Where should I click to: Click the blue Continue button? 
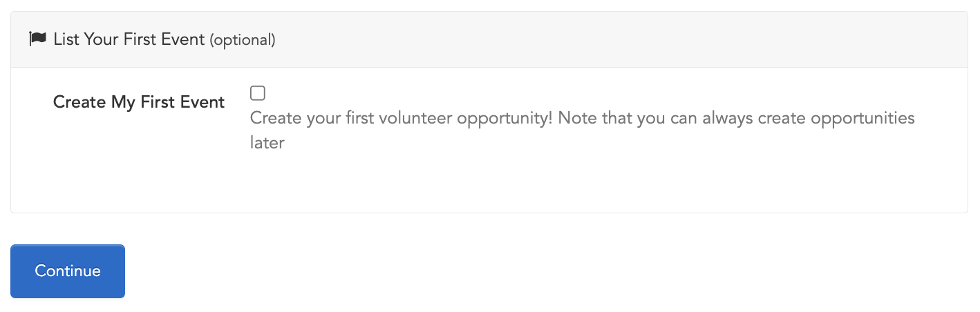point(68,271)
